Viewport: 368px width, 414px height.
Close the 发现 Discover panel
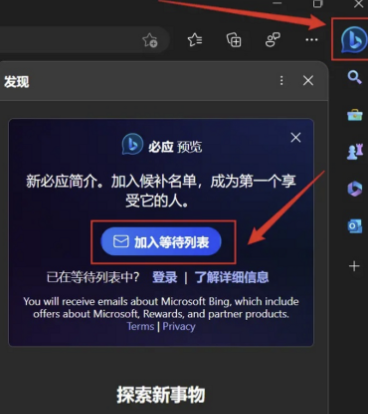click(308, 80)
